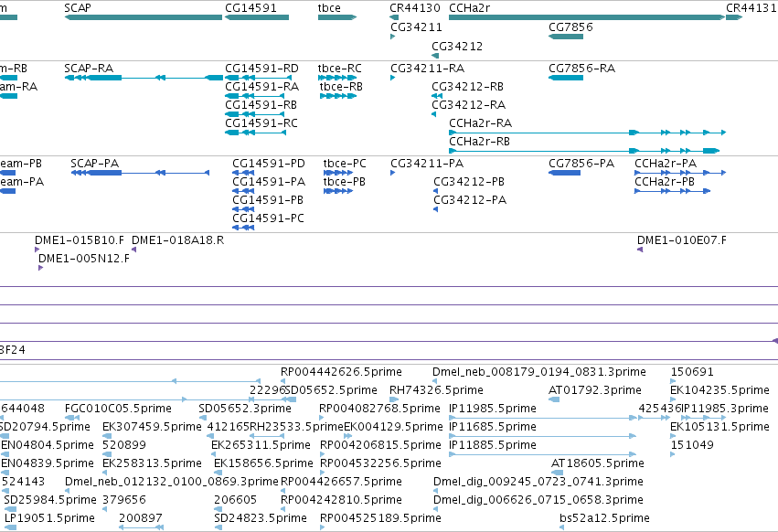Click the CG14591 gene label
The image size is (778, 532).
pos(250,8)
